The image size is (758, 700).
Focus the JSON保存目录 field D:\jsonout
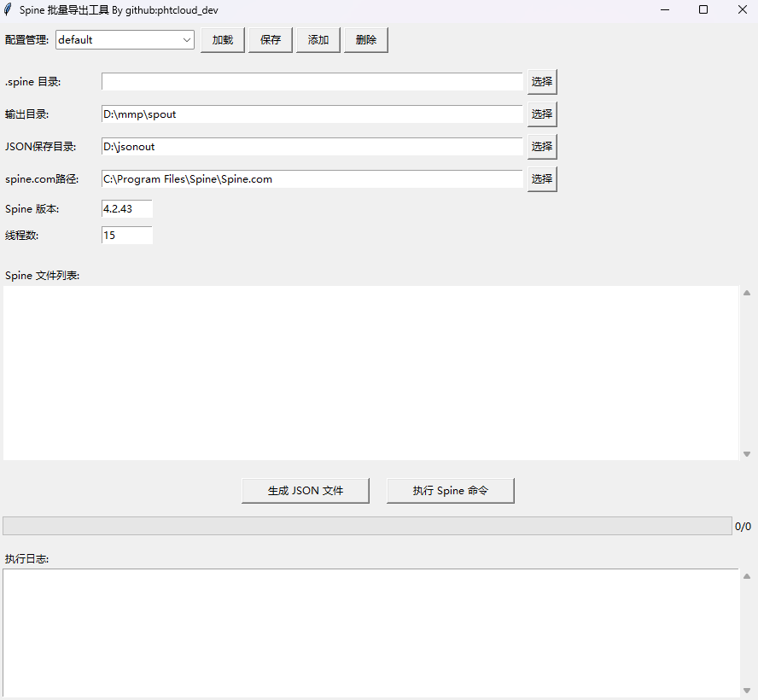312,147
